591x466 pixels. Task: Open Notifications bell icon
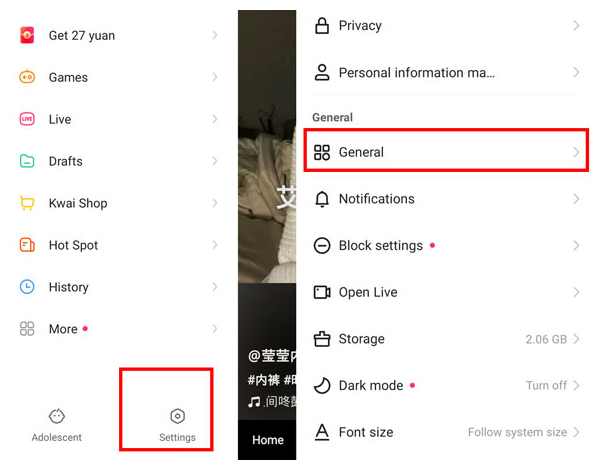click(x=322, y=199)
